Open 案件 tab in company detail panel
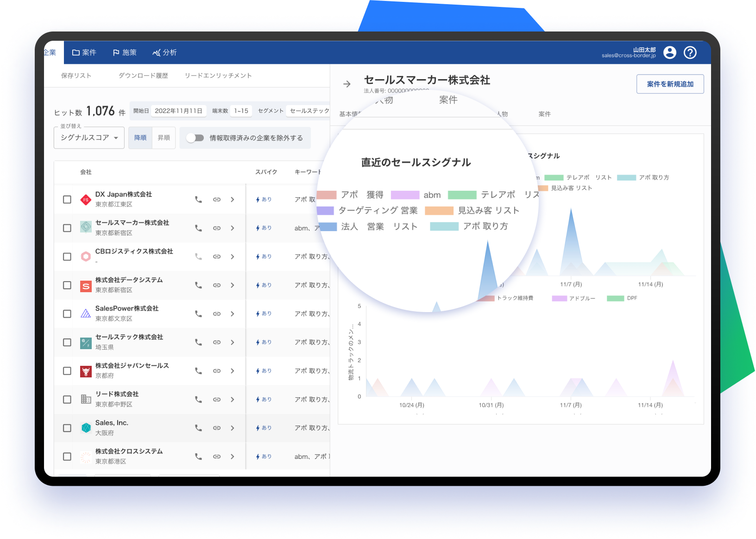 tap(545, 114)
